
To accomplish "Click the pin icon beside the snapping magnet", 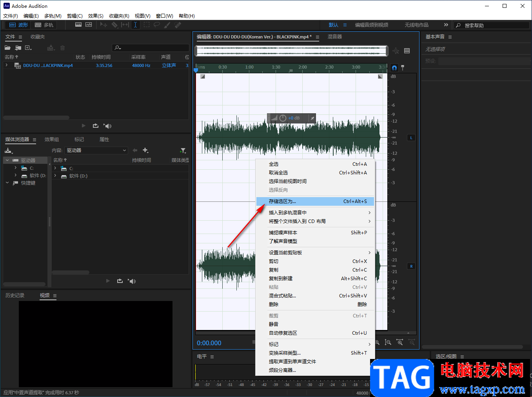I will 403,68.
